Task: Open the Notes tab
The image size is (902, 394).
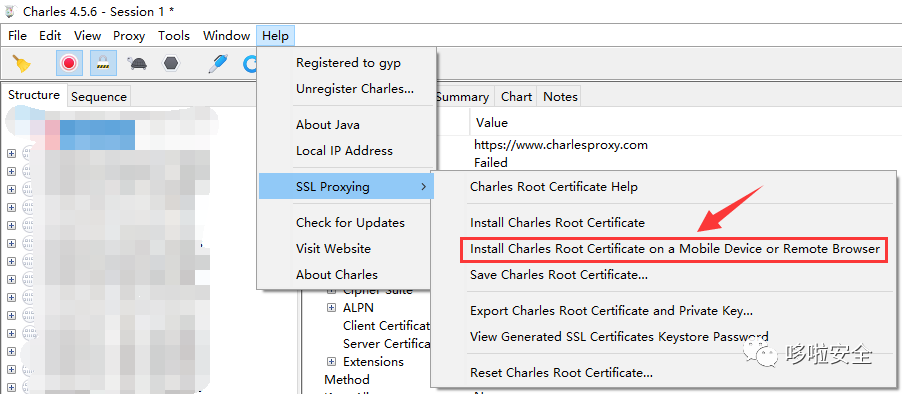Action: (560, 97)
